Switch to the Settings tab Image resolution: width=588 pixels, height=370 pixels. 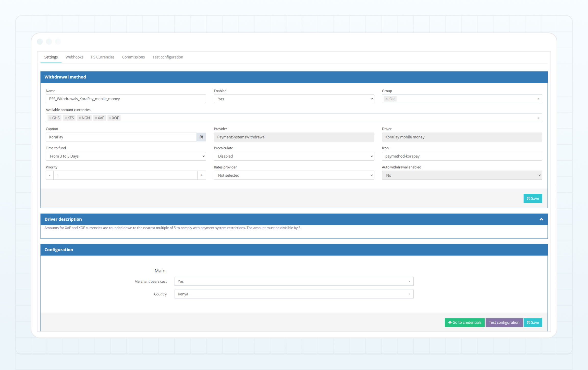(x=51, y=57)
